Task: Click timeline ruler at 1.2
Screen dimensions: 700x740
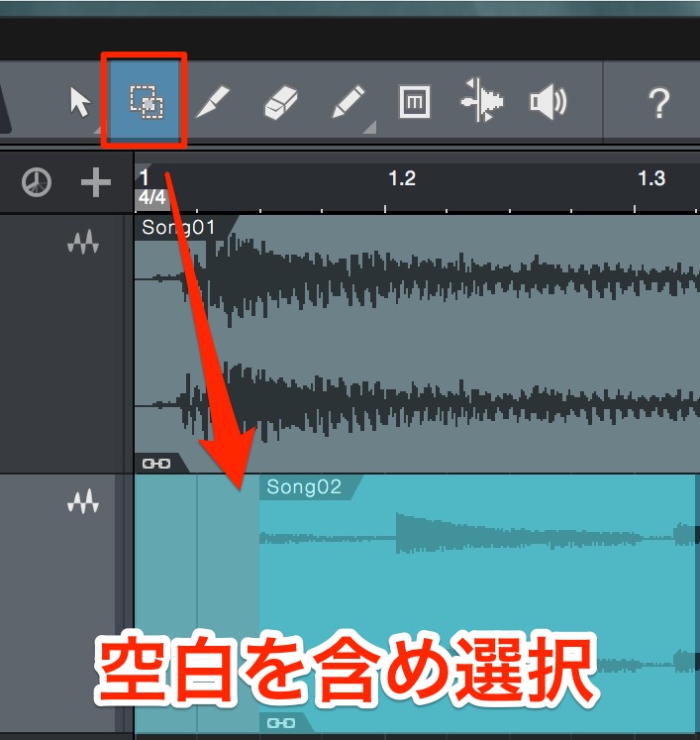Action: point(402,178)
